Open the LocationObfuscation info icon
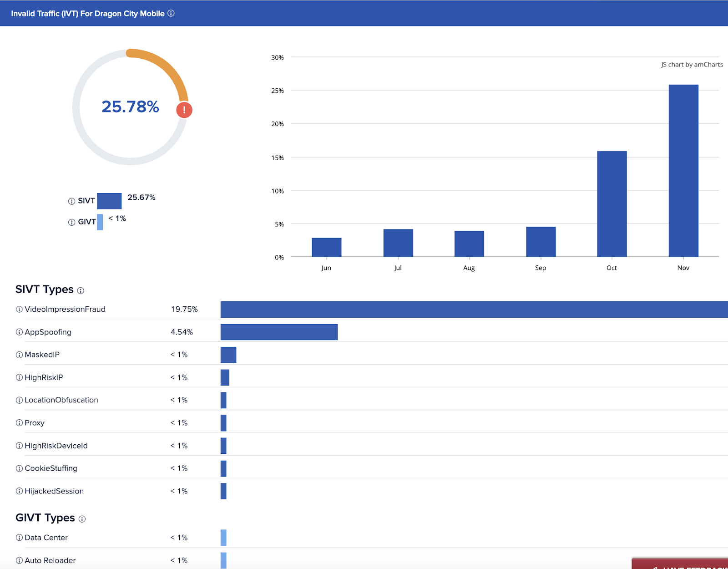Image resolution: width=728 pixels, height=569 pixels. coord(19,400)
